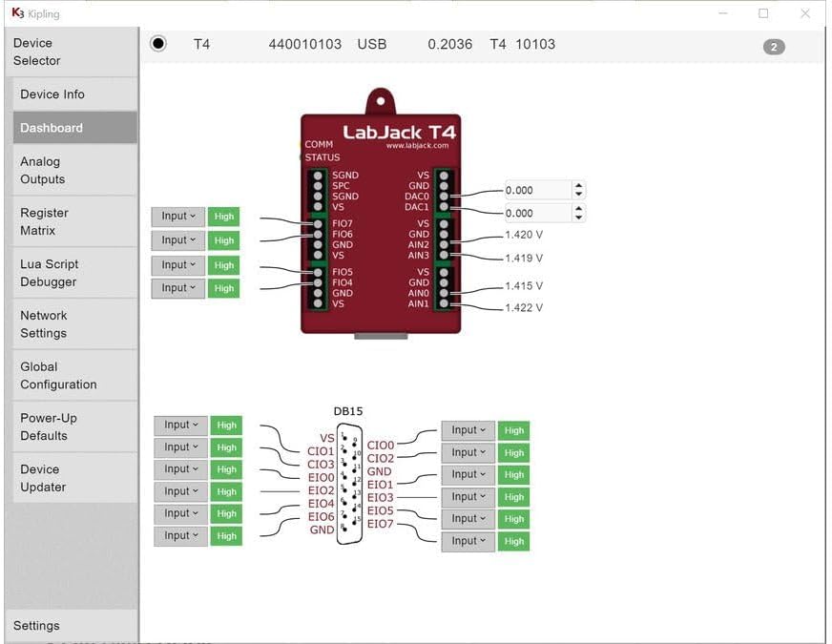Open the FIO6 Input mode dropdown

[177, 239]
